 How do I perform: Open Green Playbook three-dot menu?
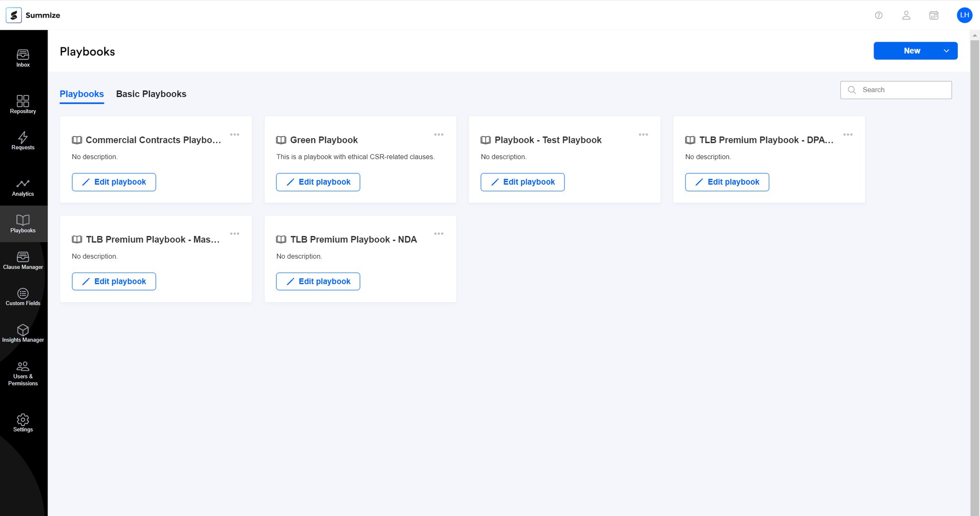coord(439,135)
